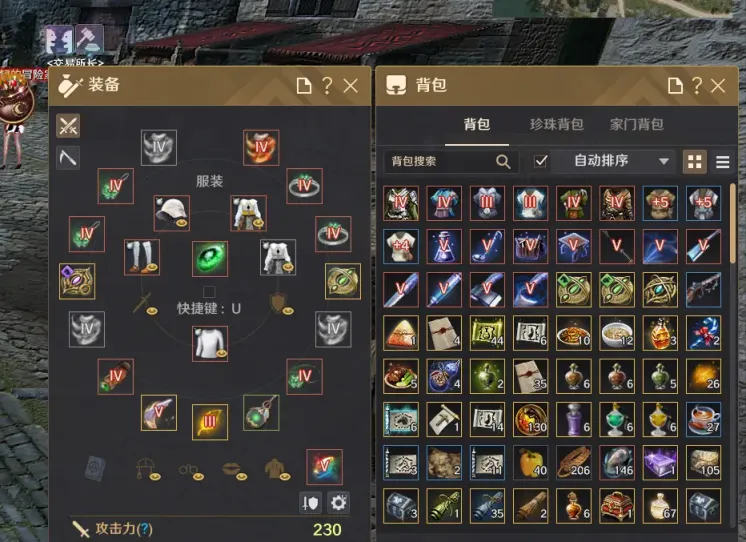
Task: Switch inventory to list view
Action: click(x=723, y=162)
